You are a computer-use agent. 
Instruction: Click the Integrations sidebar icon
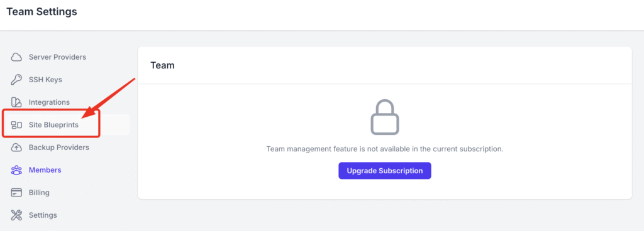pos(16,102)
